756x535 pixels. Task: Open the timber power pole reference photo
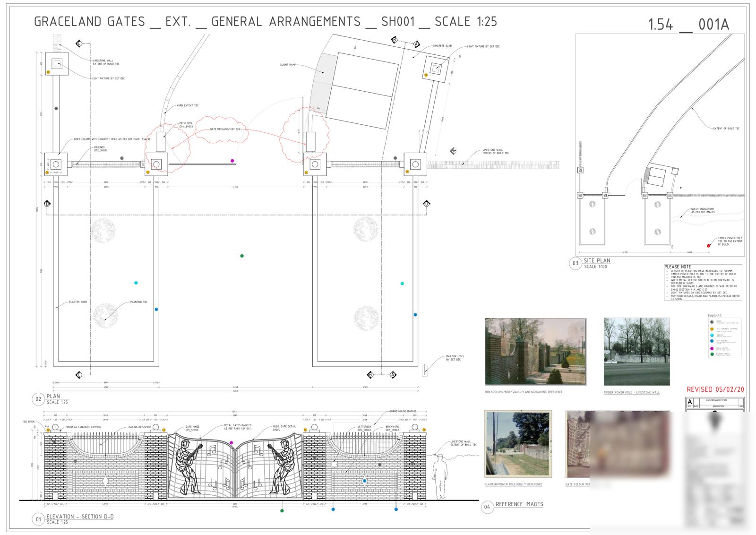[636, 352]
